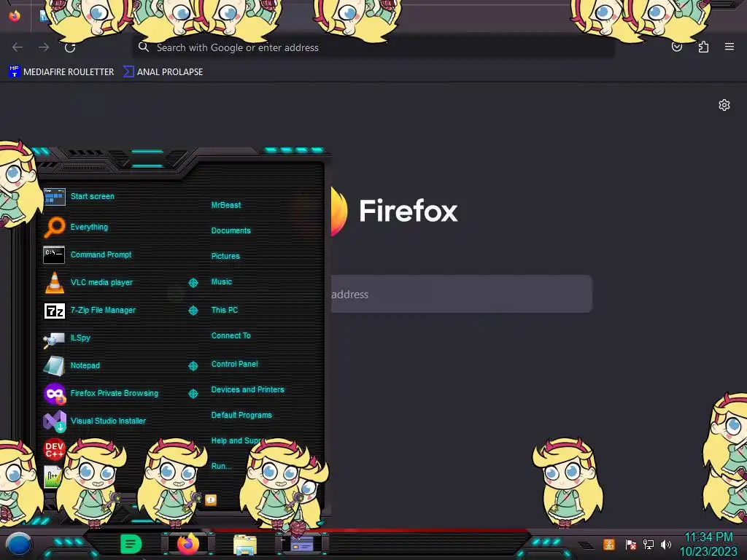747x560 pixels.
Task: Open MEDIAFIRE ROULETTER bookmark
Action: click(x=61, y=72)
